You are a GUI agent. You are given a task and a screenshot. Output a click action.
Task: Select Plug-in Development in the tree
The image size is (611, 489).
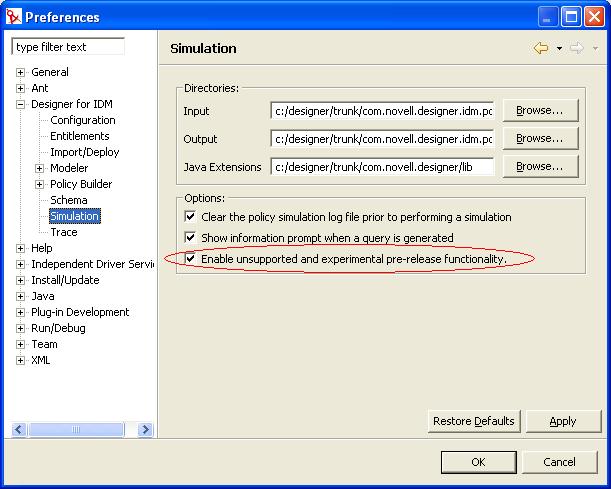pyautogui.click(x=80, y=312)
